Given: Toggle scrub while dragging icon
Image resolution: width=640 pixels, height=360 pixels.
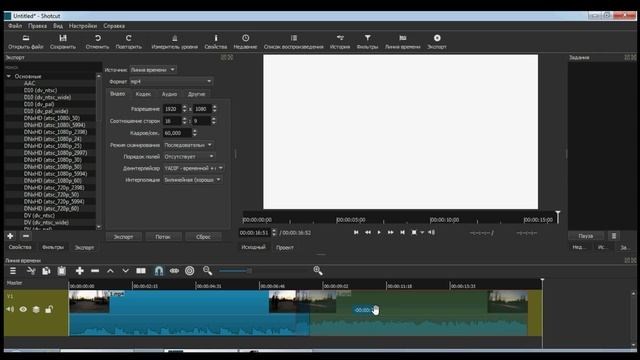Looking at the screenshot, I should [174, 271].
